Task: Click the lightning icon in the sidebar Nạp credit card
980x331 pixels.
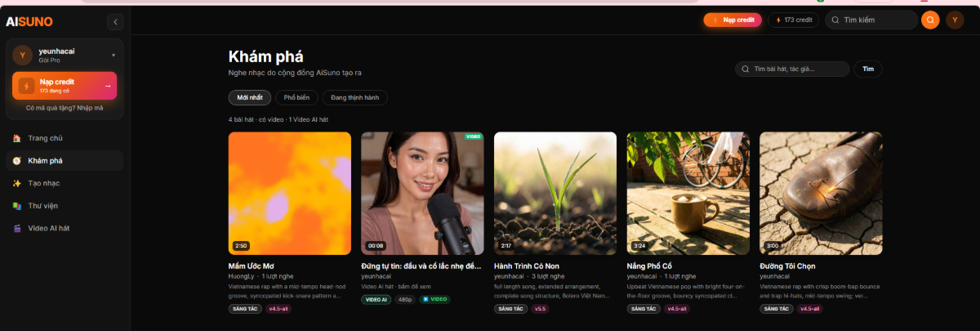Action: click(25, 86)
